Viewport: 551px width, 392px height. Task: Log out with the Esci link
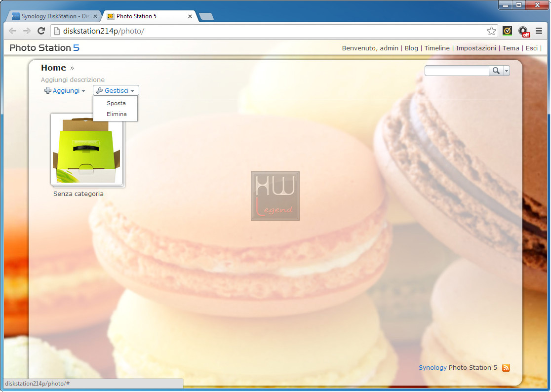tap(531, 48)
